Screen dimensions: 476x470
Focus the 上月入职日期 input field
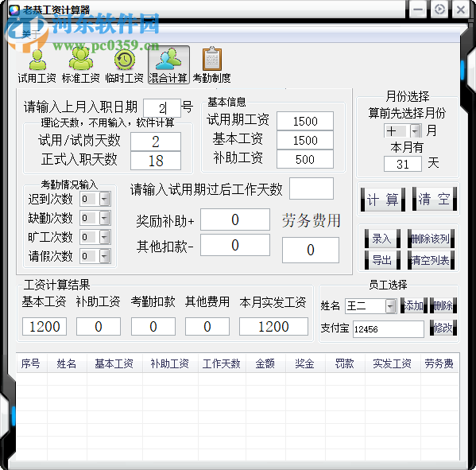click(x=162, y=108)
